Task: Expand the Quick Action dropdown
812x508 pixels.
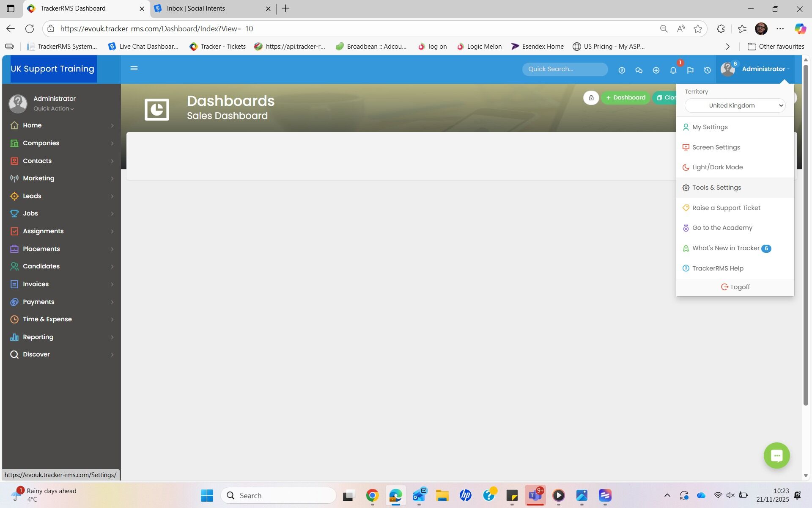Action: pos(54,109)
